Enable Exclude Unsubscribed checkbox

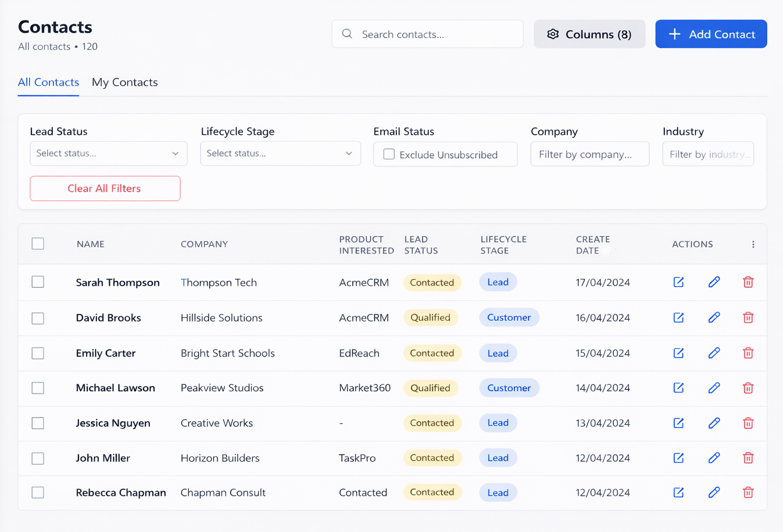click(x=388, y=154)
